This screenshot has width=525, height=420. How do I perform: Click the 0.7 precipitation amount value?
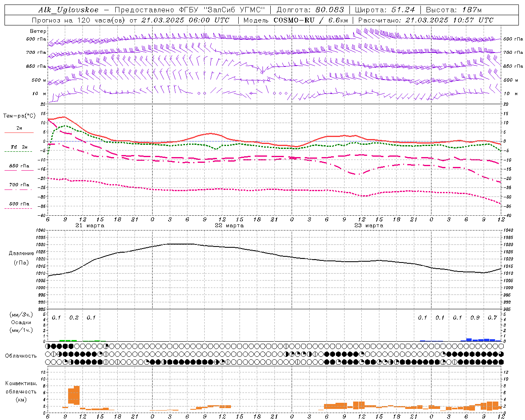click(x=492, y=318)
